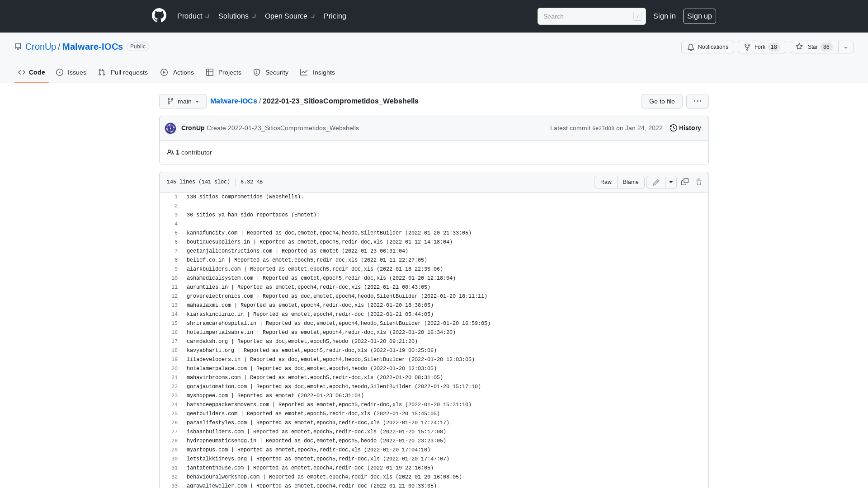Open the commit message link
Screen dimensions: 868x488
pos(283,128)
